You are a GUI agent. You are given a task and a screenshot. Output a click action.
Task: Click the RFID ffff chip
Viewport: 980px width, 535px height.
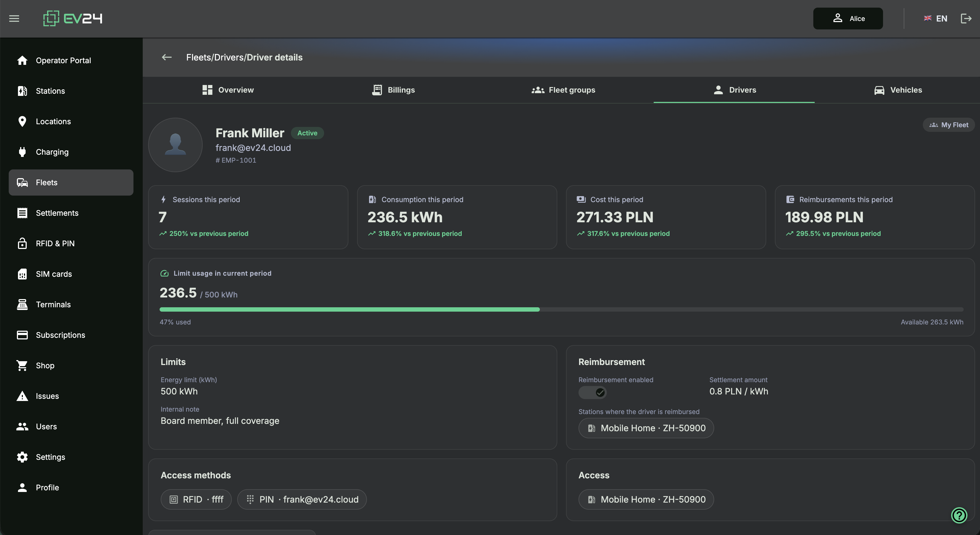click(x=196, y=500)
